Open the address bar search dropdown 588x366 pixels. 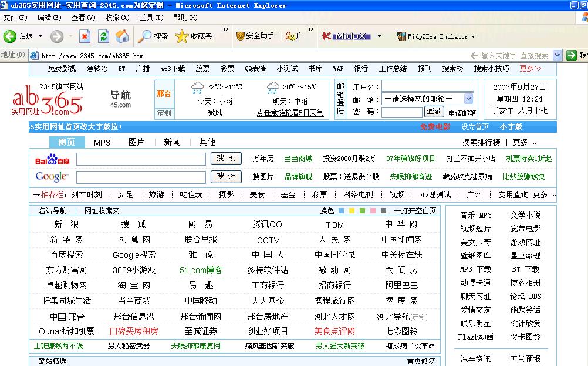[x=557, y=56]
